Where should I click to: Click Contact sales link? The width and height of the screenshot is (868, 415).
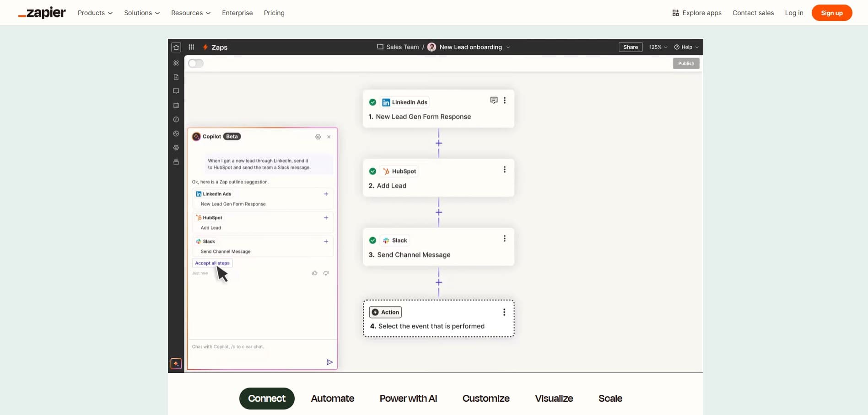pyautogui.click(x=753, y=13)
